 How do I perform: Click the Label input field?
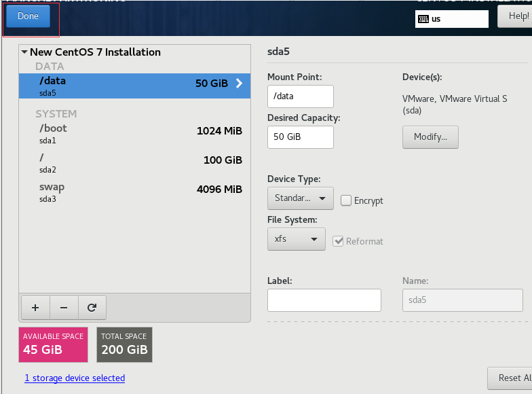coord(324,300)
